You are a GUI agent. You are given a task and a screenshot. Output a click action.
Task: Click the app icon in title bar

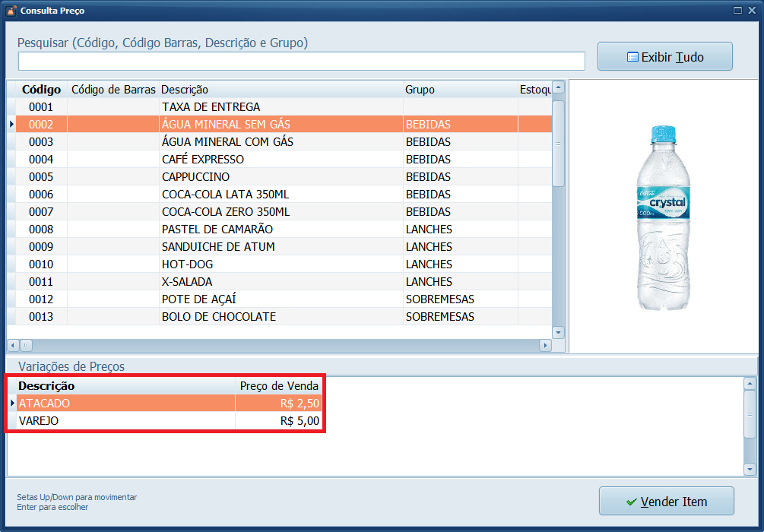click(x=11, y=11)
